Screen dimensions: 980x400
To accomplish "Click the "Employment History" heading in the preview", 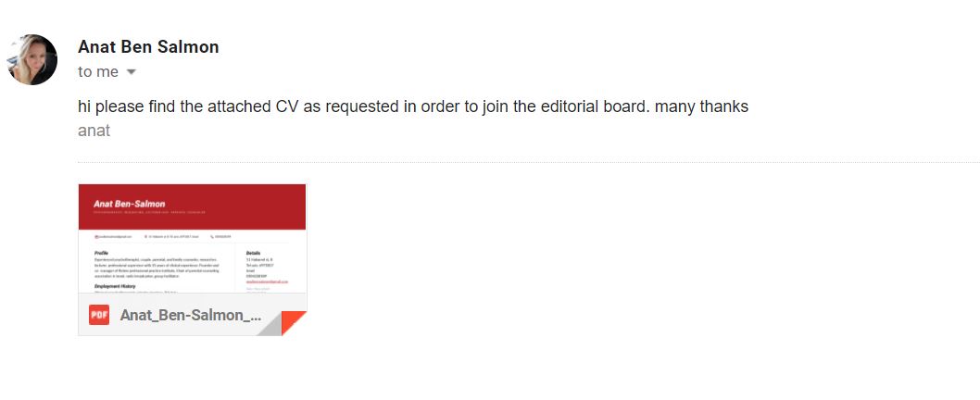I will [115, 286].
